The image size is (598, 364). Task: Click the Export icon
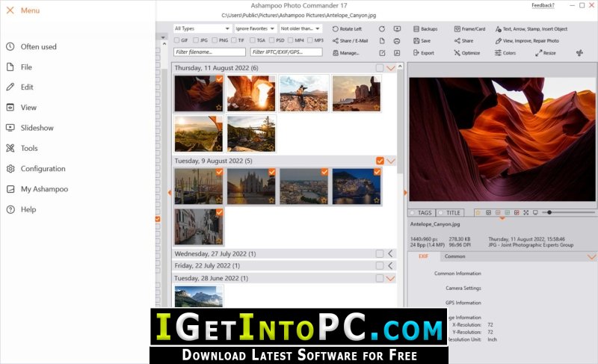click(416, 53)
